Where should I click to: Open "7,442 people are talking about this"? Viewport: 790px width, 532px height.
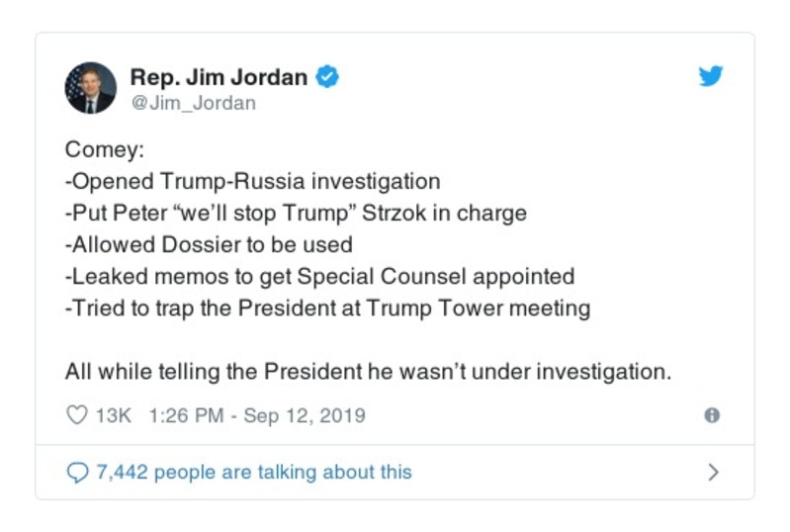(x=253, y=473)
